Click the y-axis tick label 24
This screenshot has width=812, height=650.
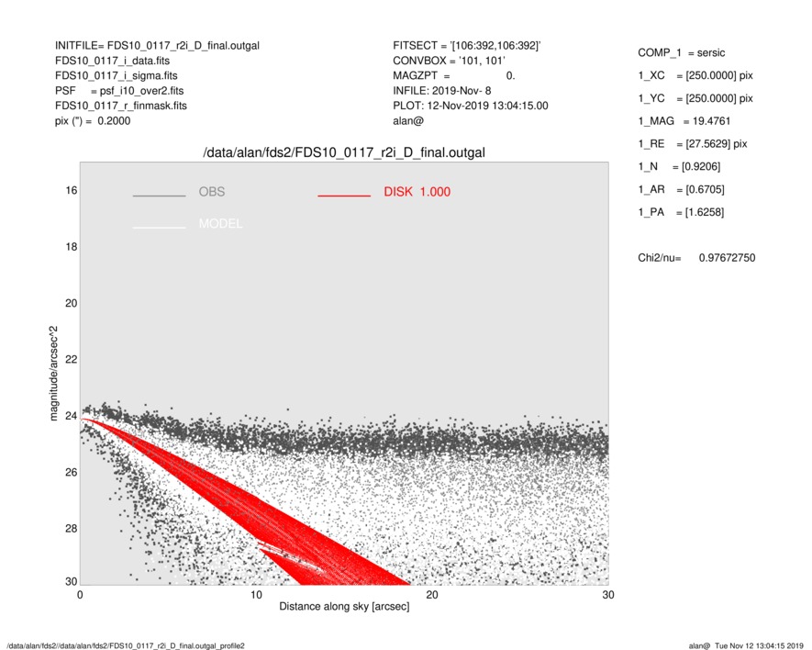point(72,416)
